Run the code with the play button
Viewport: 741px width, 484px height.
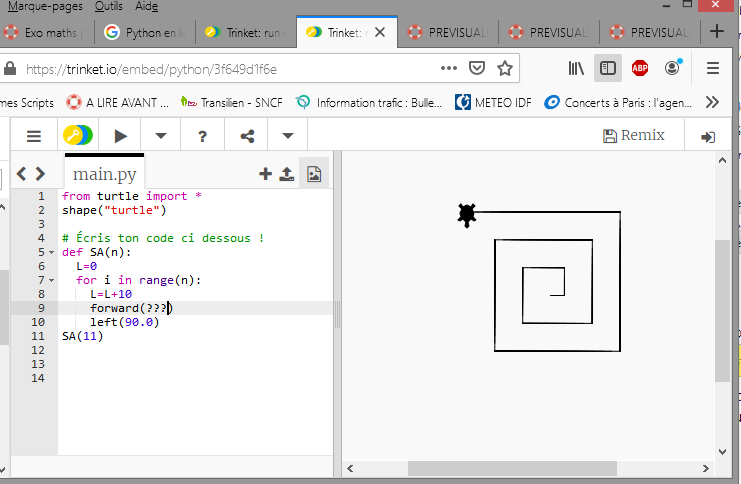coord(121,136)
